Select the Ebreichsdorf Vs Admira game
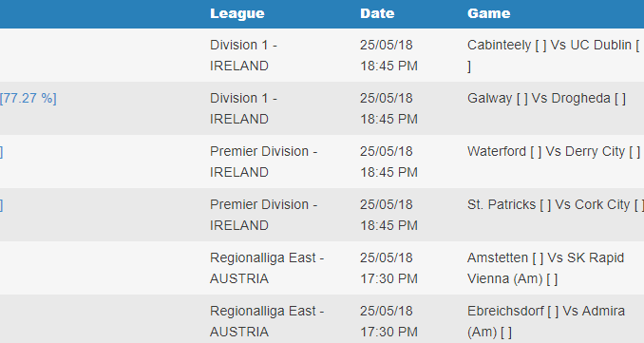Image resolution: width=644 pixels, height=343 pixels. 546,321
